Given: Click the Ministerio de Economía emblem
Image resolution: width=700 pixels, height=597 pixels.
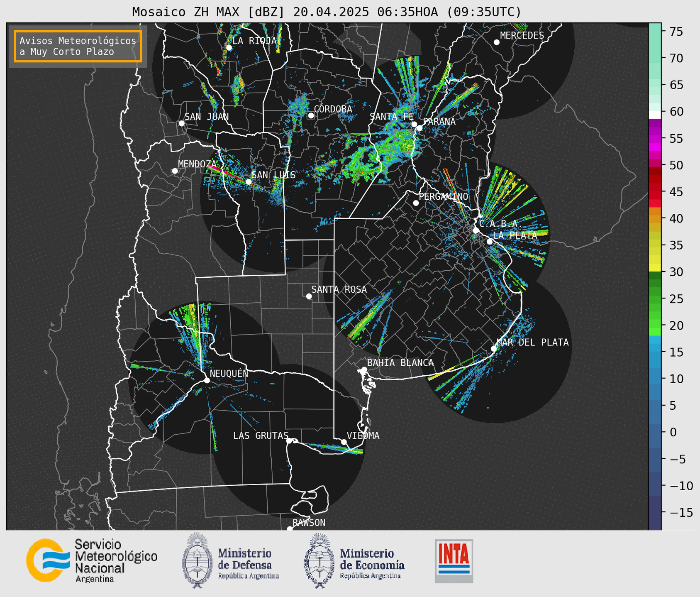Looking at the screenshot, I should pos(320,560).
